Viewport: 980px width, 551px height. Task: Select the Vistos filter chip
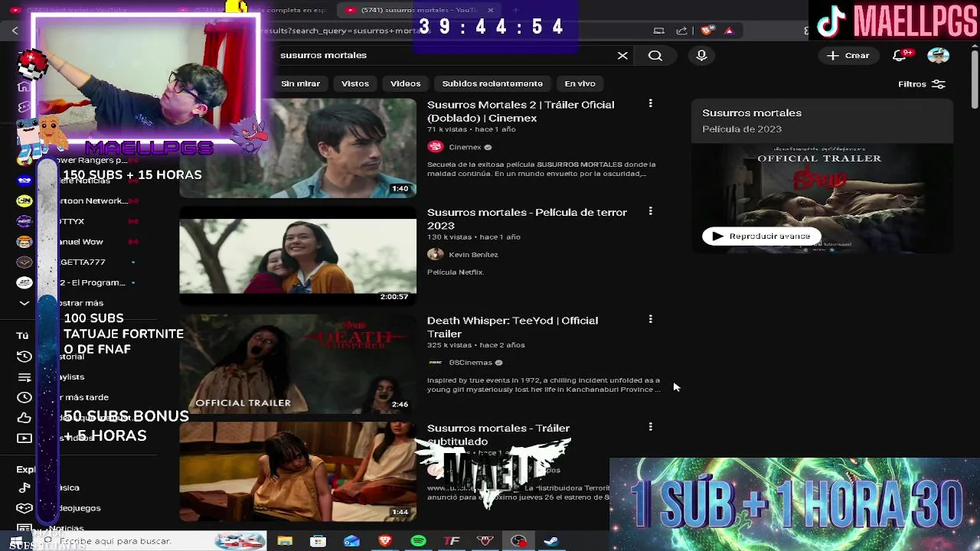(x=355, y=83)
